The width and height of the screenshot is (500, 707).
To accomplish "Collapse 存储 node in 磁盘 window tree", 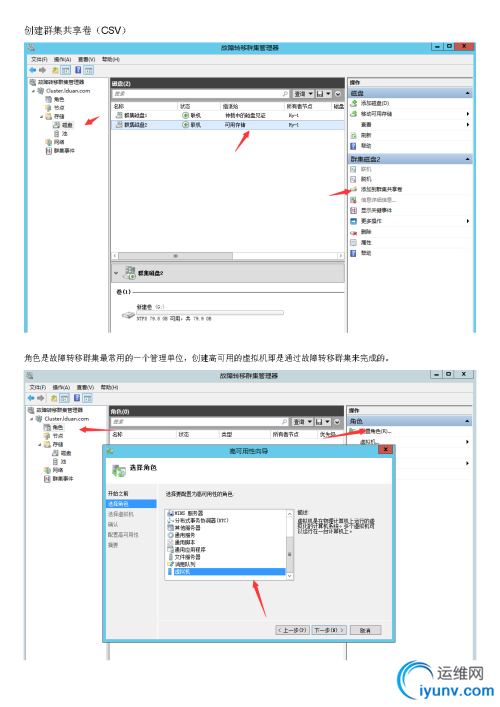I will pos(41,117).
